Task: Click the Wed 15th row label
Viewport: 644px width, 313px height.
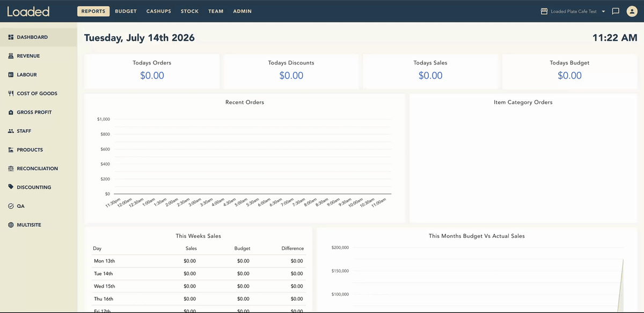Action: coord(104,286)
